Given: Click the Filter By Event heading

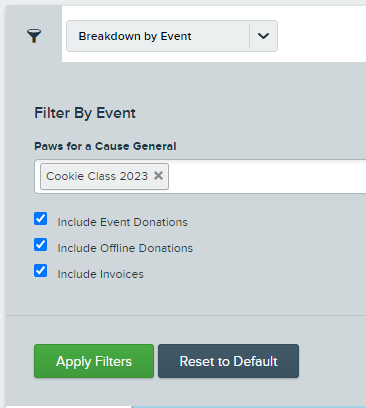Looking at the screenshot, I should [85, 113].
